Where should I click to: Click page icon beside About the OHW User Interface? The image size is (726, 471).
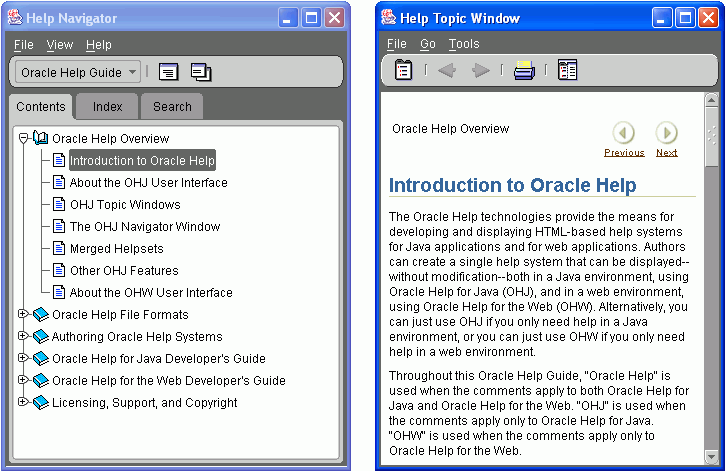click(59, 292)
